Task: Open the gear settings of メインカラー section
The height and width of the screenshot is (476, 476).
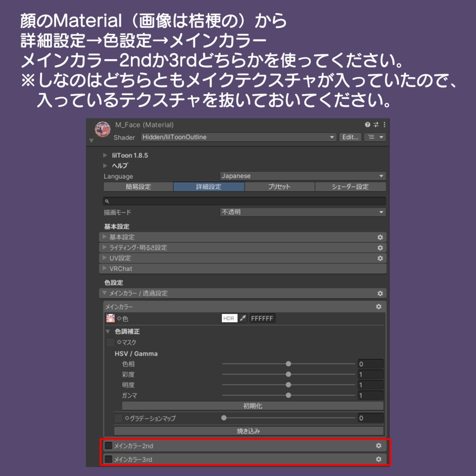Action: click(379, 306)
